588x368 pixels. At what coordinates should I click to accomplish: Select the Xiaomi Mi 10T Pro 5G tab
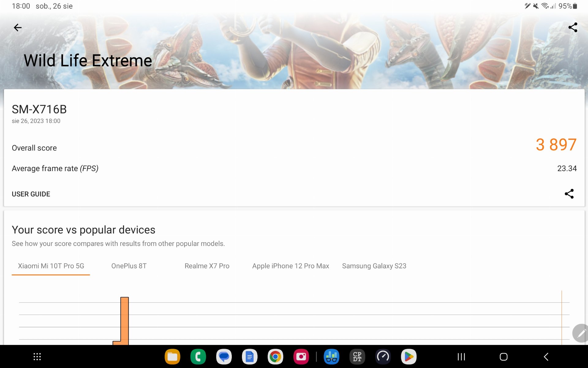pyautogui.click(x=51, y=266)
